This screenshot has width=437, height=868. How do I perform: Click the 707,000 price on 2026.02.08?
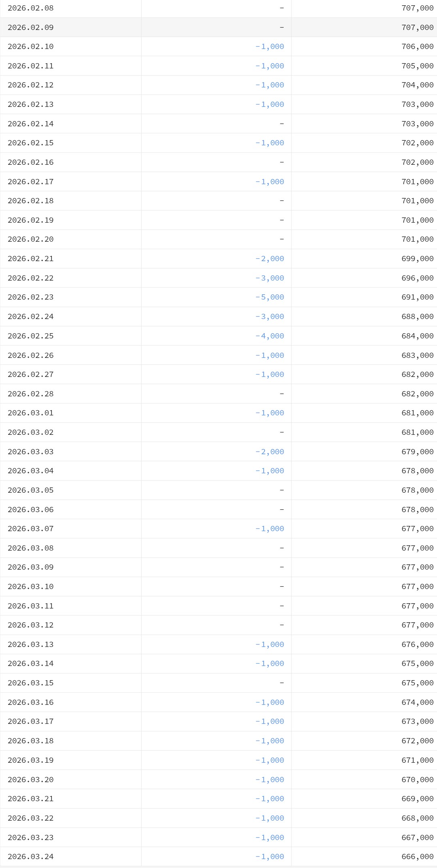tap(417, 8)
